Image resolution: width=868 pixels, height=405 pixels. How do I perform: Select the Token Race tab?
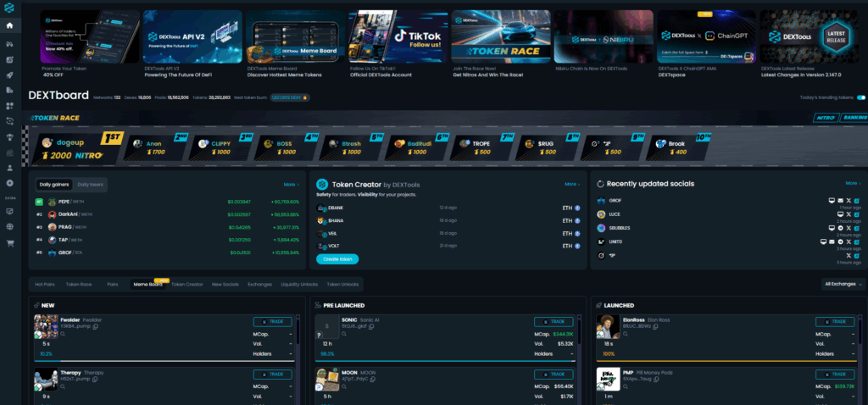pos(79,285)
